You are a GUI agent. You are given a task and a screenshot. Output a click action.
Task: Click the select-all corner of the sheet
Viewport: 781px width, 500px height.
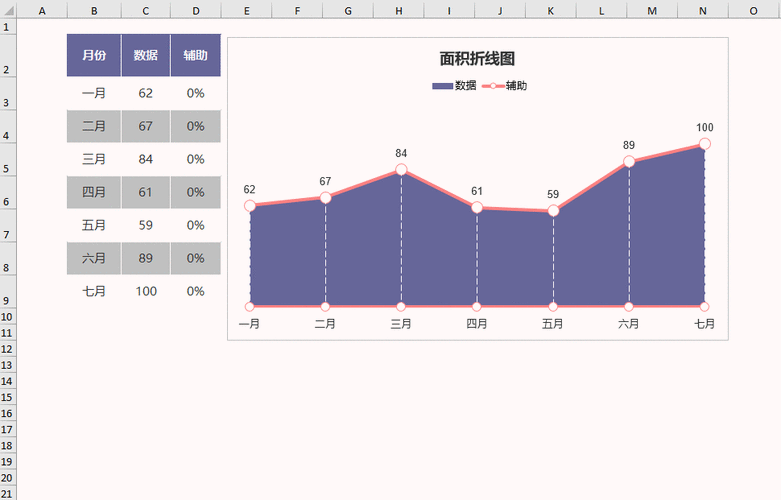[x=8, y=9]
